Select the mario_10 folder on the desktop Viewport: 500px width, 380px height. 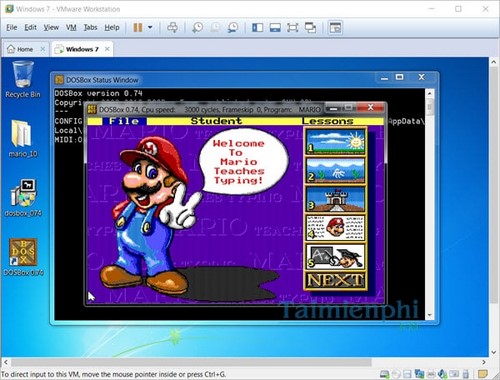[x=23, y=139]
